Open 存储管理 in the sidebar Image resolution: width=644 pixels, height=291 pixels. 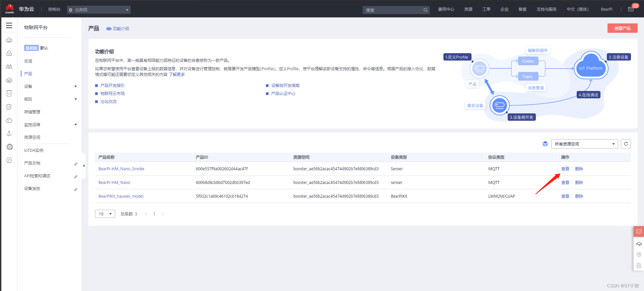tap(32, 112)
